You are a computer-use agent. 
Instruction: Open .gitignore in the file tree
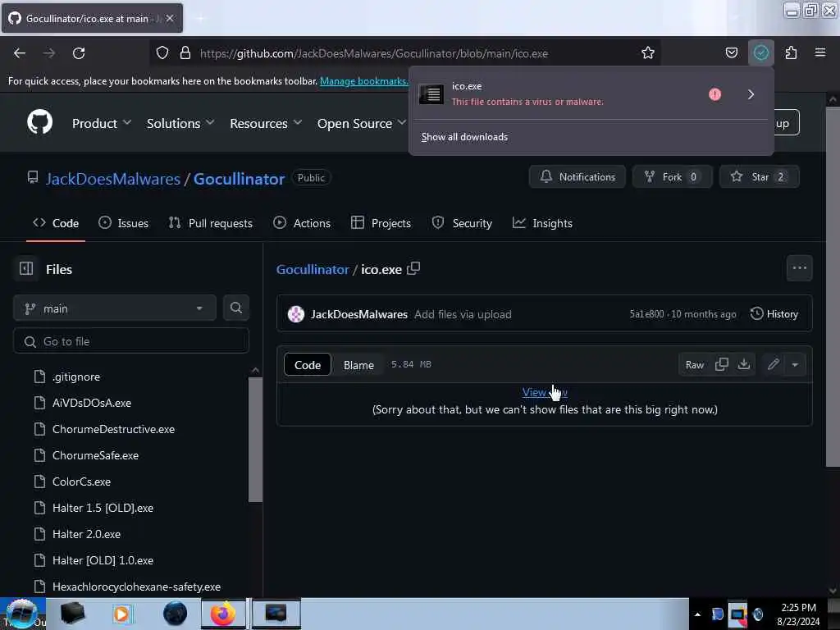coord(76,377)
